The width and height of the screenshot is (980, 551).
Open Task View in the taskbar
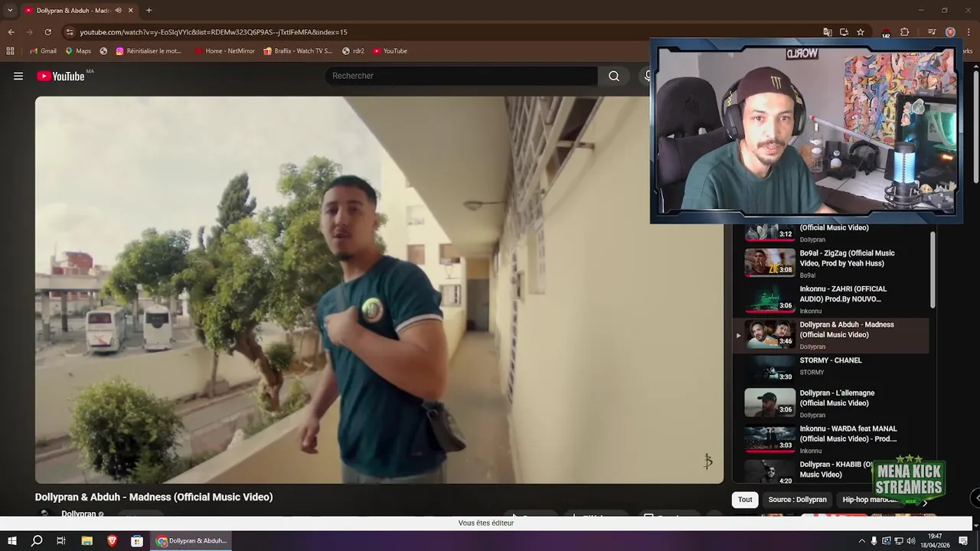click(x=61, y=541)
